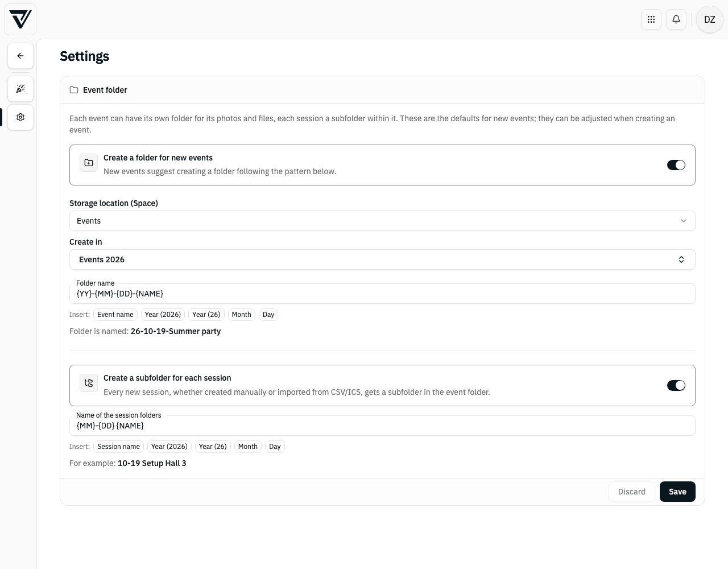This screenshot has height=569, width=728.
Task: Click the session folders name input field
Action: coord(382,426)
